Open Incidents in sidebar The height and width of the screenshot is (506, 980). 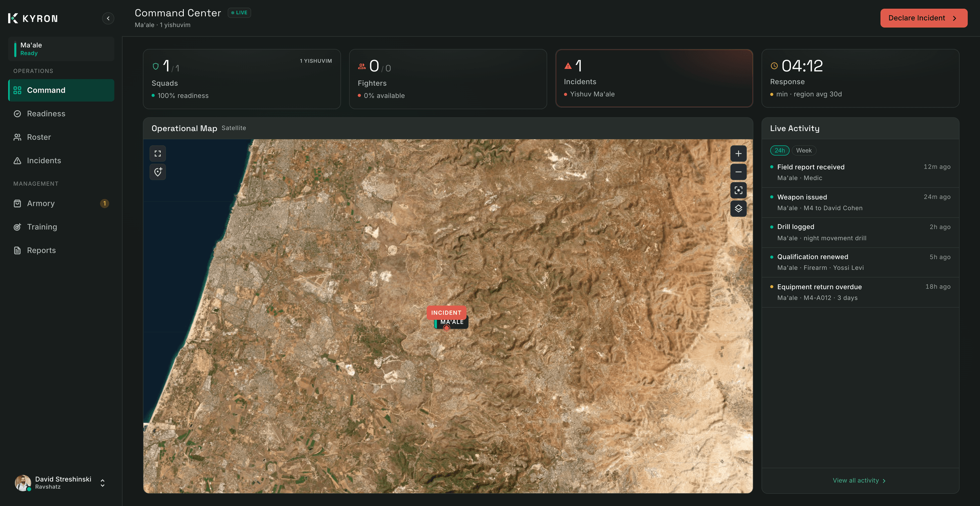[61, 161]
